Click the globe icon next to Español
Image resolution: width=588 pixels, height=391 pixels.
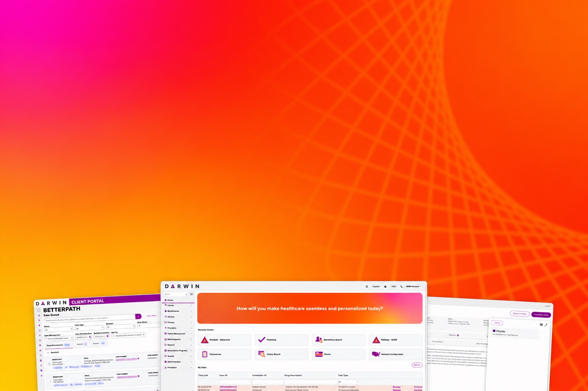point(367,287)
